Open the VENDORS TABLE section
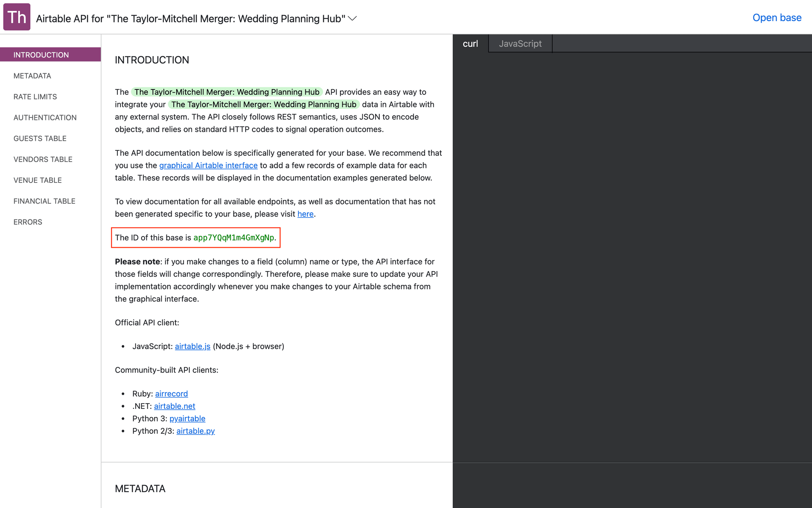Viewport: 812px width, 508px height. (43, 159)
